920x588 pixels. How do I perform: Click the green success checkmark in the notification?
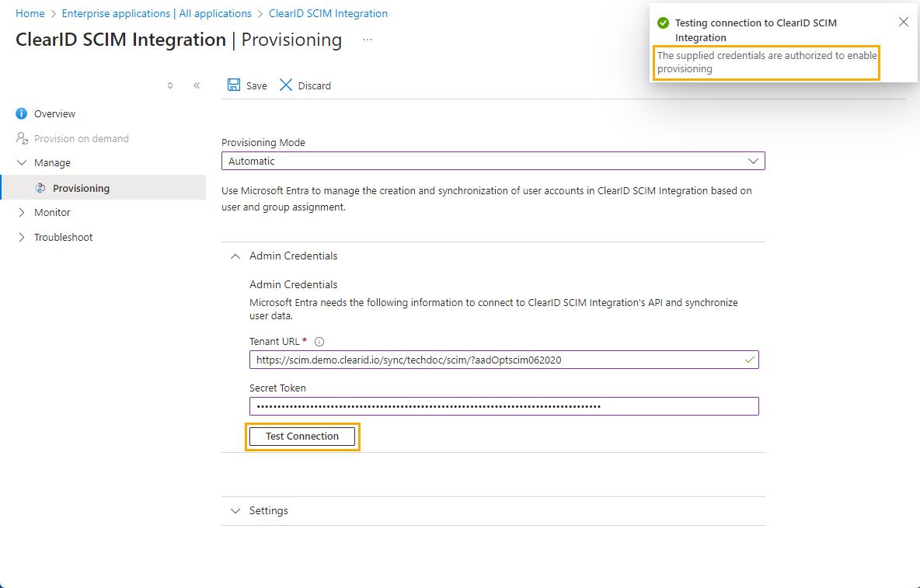point(662,23)
